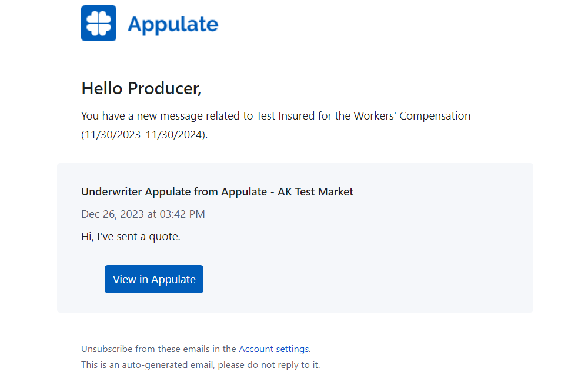Click empty space in the gray message card

coord(412,259)
